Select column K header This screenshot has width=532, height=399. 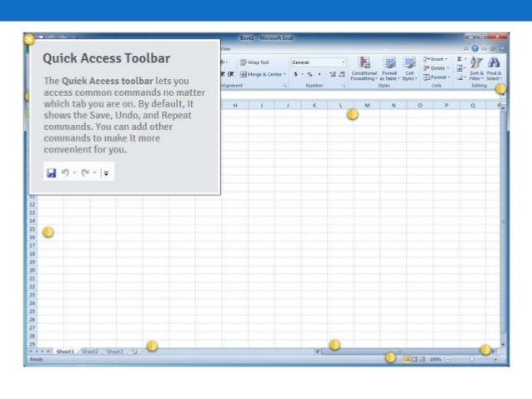click(314, 106)
